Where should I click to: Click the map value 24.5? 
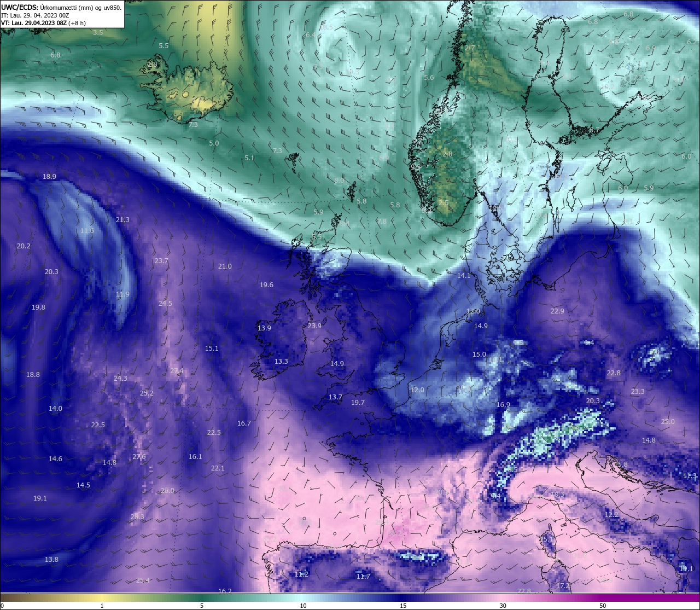pos(165,304)
